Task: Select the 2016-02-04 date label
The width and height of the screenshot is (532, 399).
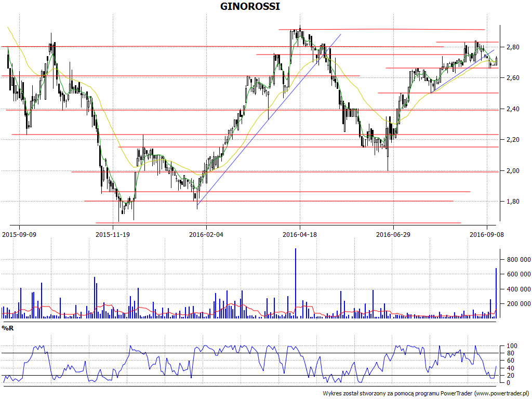Action: (206, 234)
